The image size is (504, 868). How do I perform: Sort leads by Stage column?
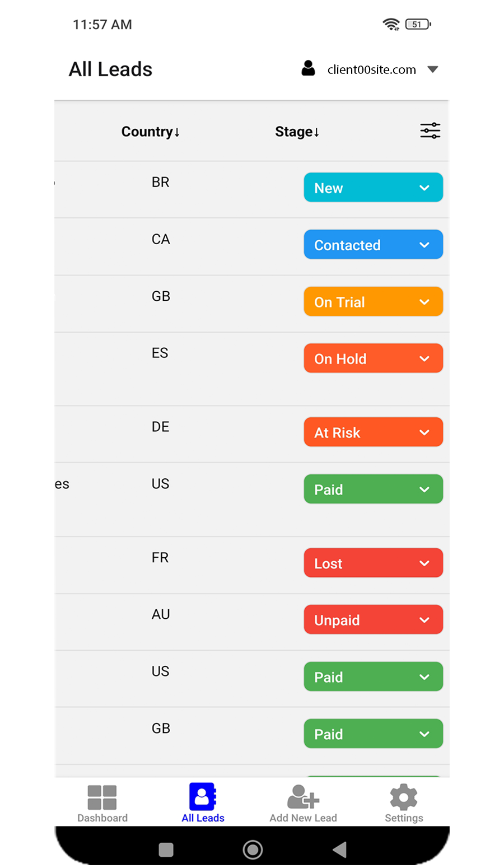pos(297,132)
